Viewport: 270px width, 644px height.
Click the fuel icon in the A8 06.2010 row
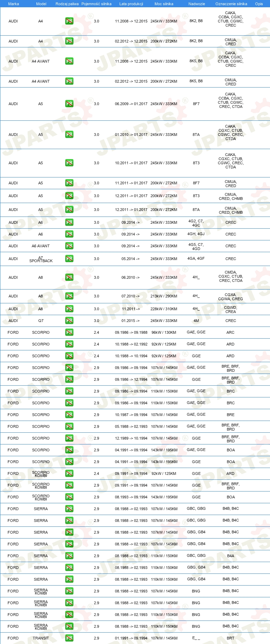pyautogui.click(x=69, y=277)
